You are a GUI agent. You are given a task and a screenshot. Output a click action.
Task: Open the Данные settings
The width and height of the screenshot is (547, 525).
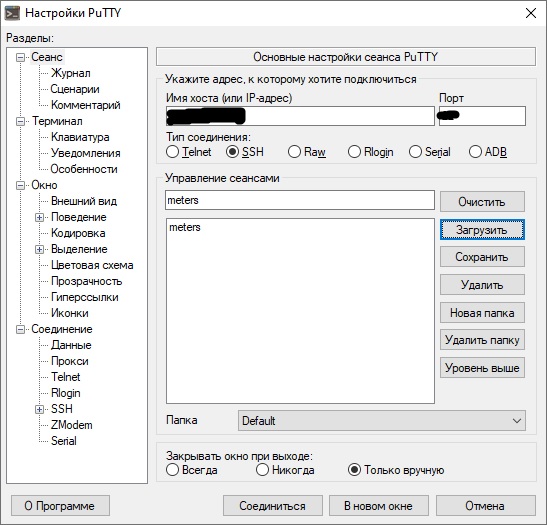tap(71, 345)
